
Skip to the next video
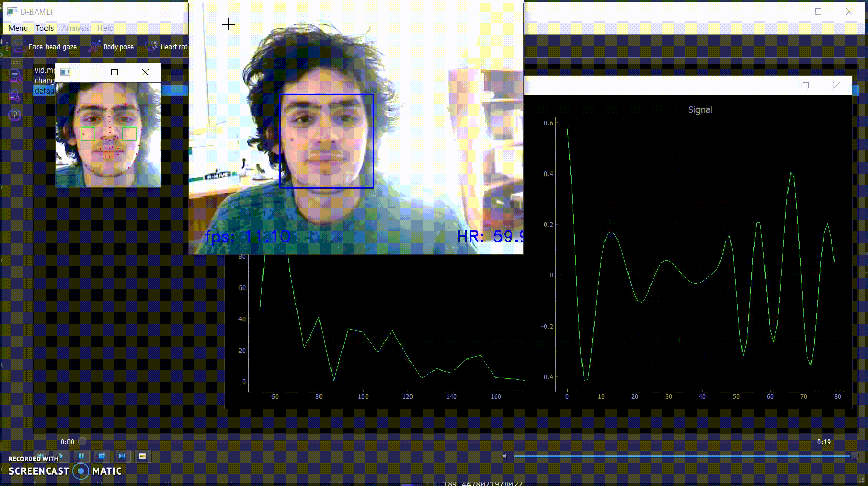click(x=122, y=456)
